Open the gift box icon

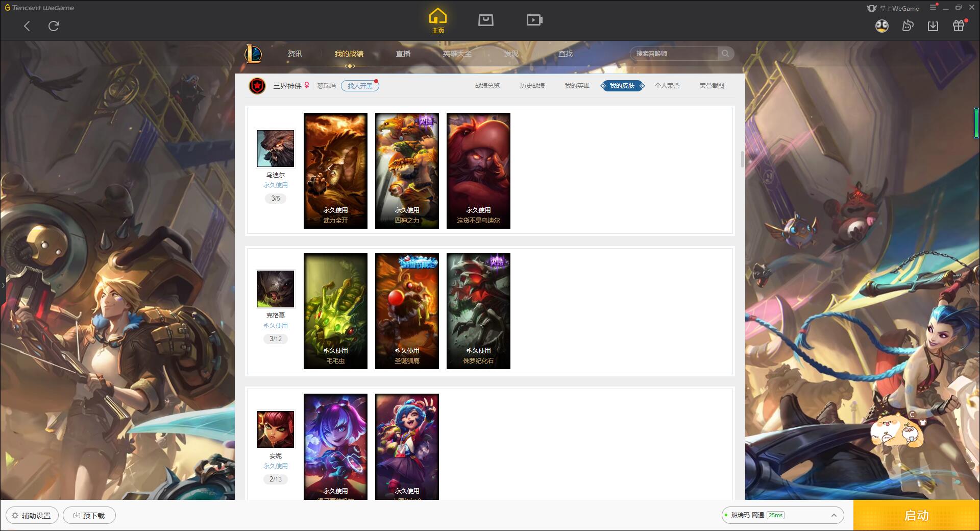coord(959,26)
